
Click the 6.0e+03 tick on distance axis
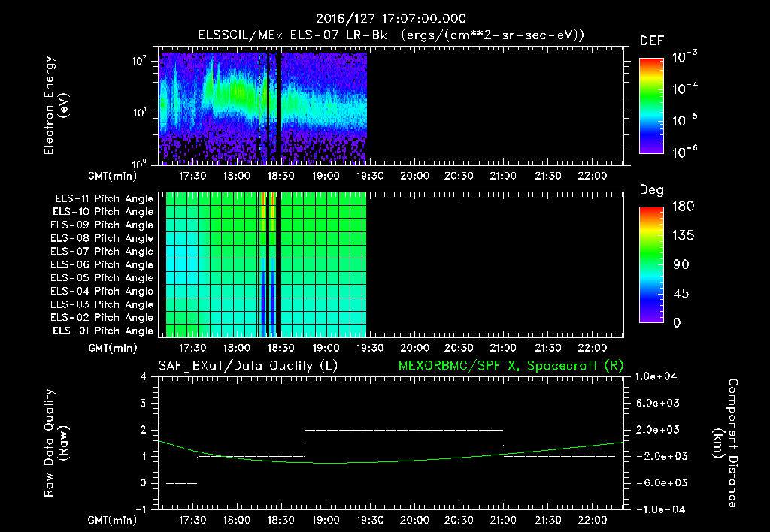pos(658,403)
